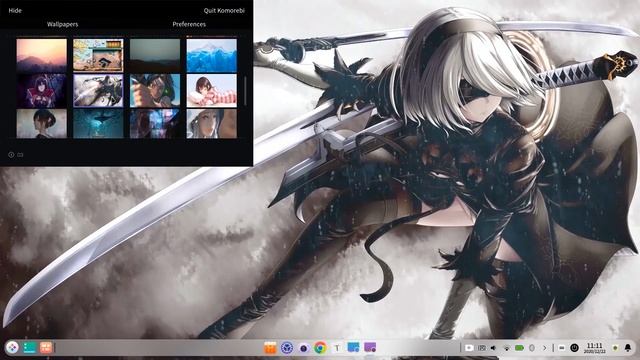Select the girl in striped outfit wallpaper thumbnail

[211, 91]
